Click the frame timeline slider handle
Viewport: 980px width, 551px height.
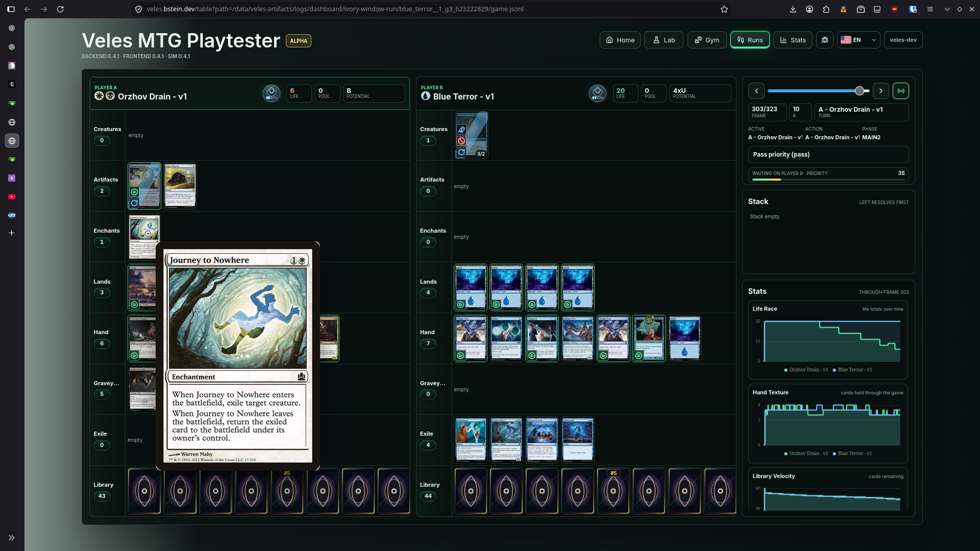(860, 91)
